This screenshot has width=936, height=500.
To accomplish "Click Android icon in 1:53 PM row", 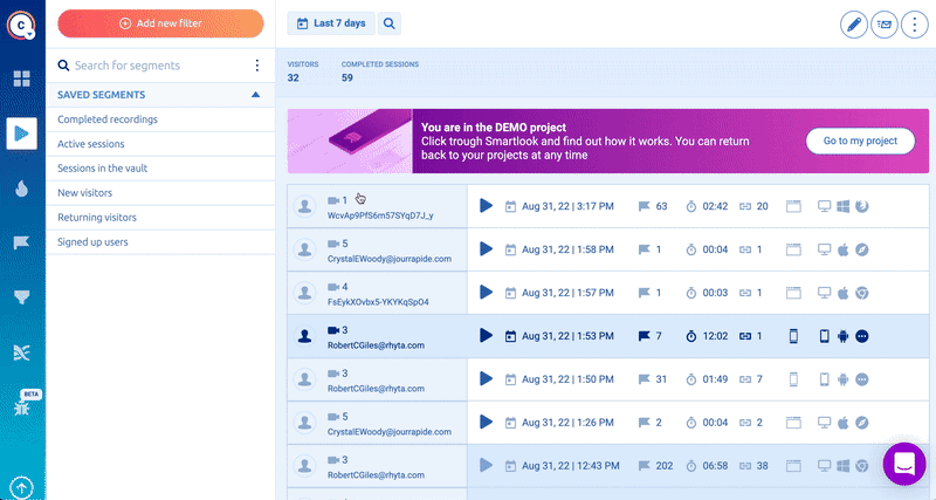I will pyautogui.click(x=843, y=336).
